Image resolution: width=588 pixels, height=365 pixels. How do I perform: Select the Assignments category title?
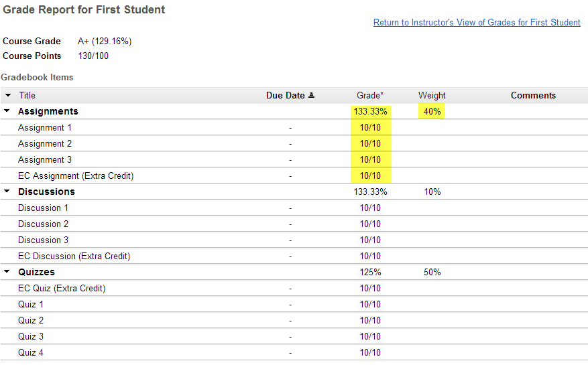tap(48, 111)
